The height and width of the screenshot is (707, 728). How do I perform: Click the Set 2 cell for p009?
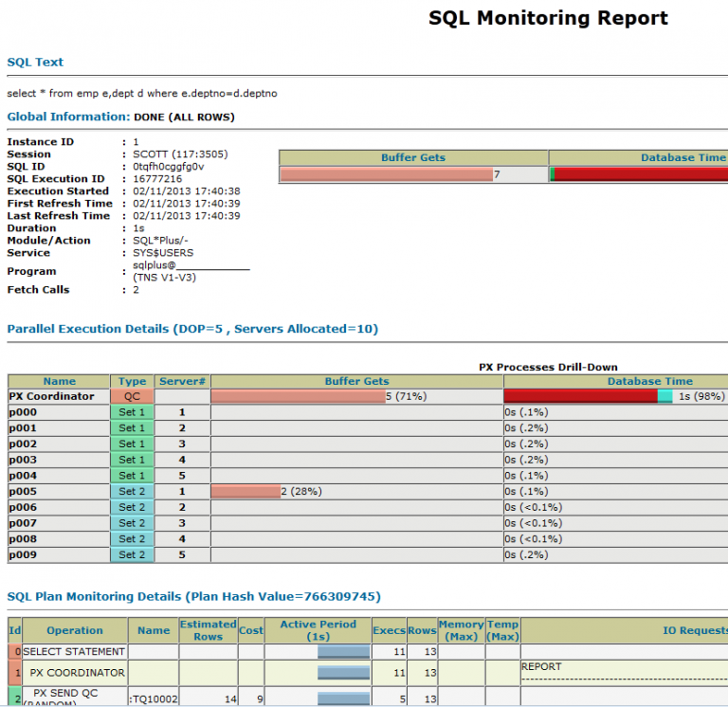pyautogui.click(x=132, y=554)
